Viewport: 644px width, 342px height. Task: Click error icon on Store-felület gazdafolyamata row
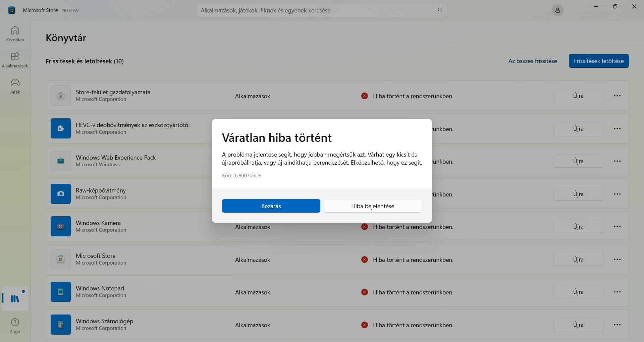tap(365, 96)
